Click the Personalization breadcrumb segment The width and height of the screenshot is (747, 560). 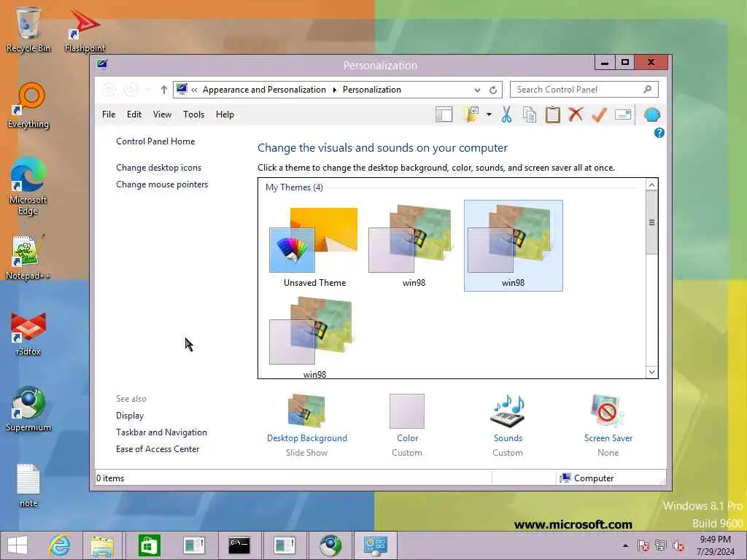point(371,90)
